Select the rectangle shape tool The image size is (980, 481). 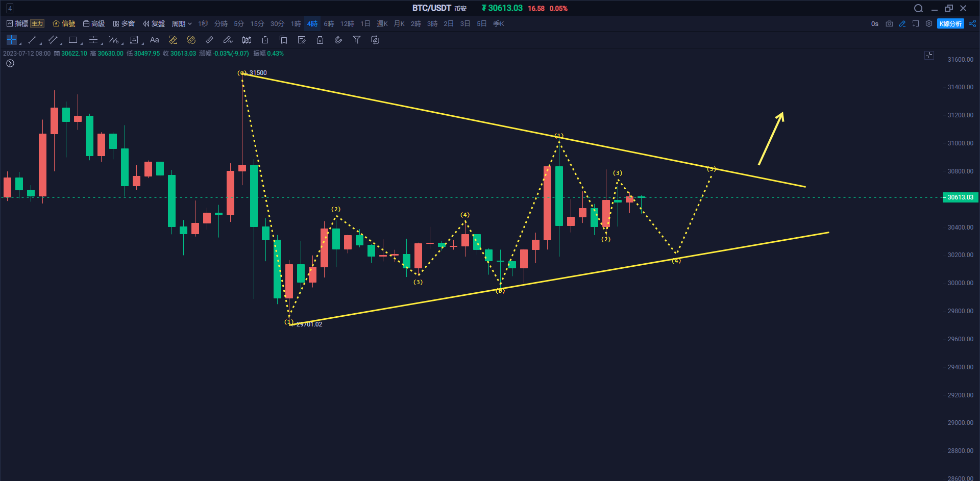(x=73, y=40)
